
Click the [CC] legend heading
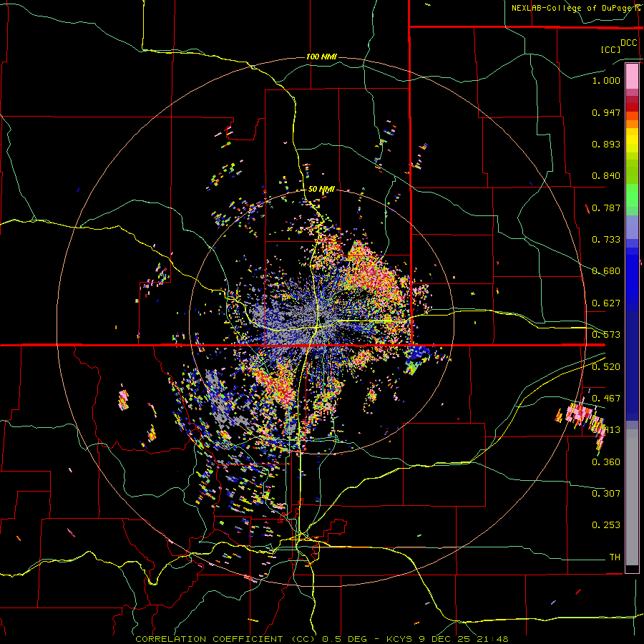pos(610,49)
